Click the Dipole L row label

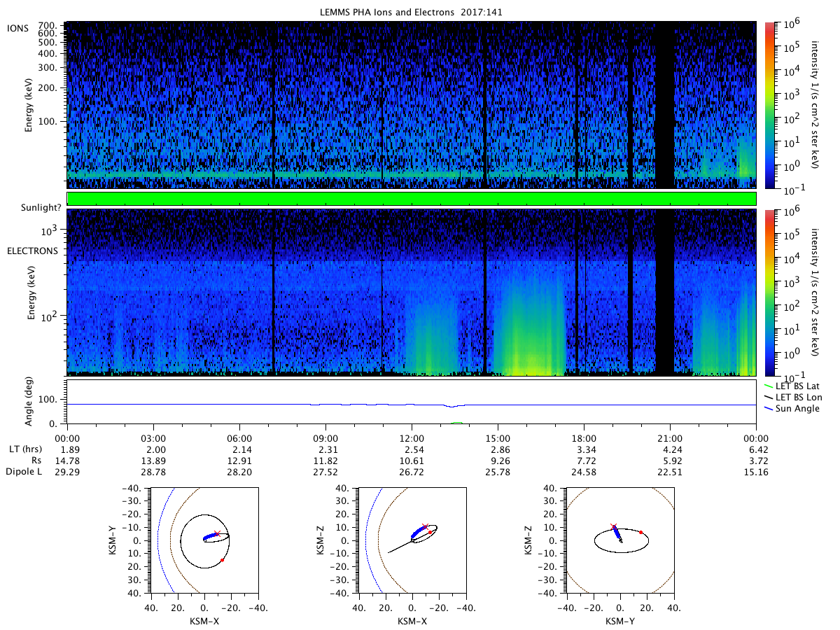point(25,473)
